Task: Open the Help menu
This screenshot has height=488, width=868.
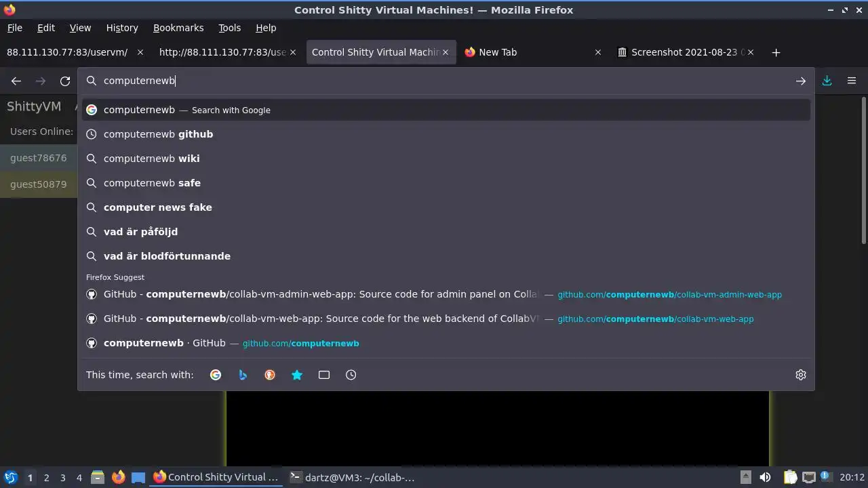Action: (x=266, y=28)
